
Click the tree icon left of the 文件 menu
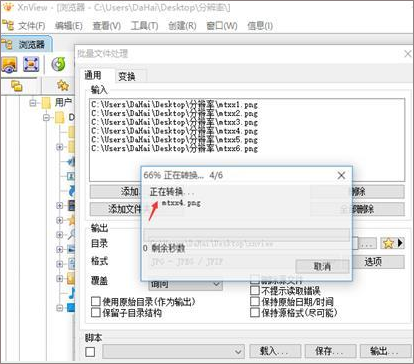point(8,26)
